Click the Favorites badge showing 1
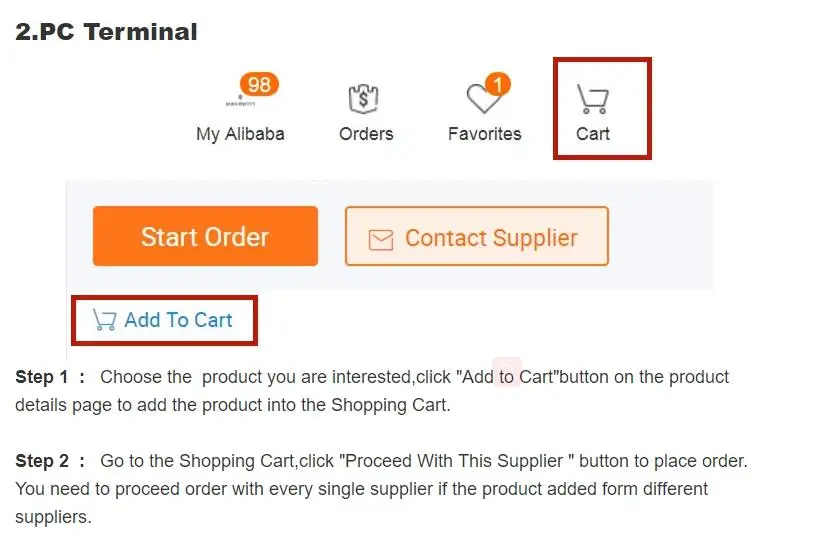 497,84
